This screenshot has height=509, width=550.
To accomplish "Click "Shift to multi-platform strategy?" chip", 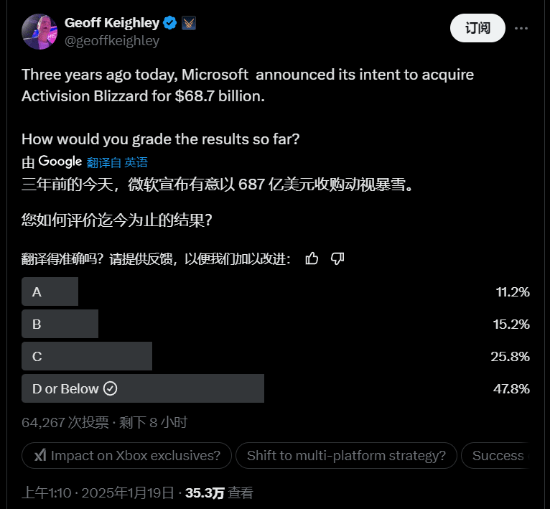I will 346,455.
